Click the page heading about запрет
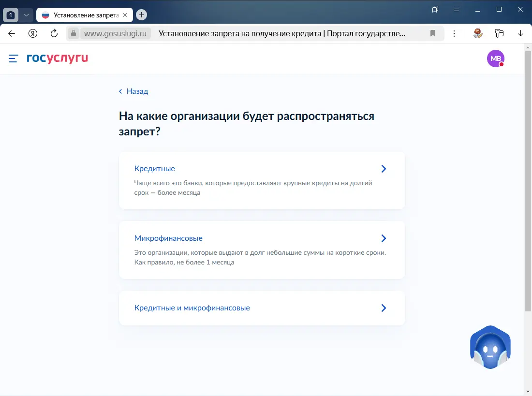The image size is (532, 396). 246,123
